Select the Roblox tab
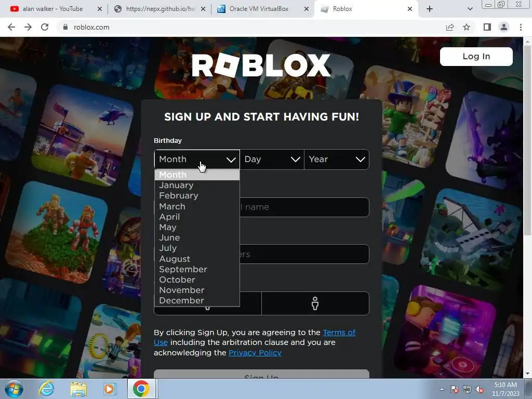Viewport: 532px width, 399px height. 366,9
